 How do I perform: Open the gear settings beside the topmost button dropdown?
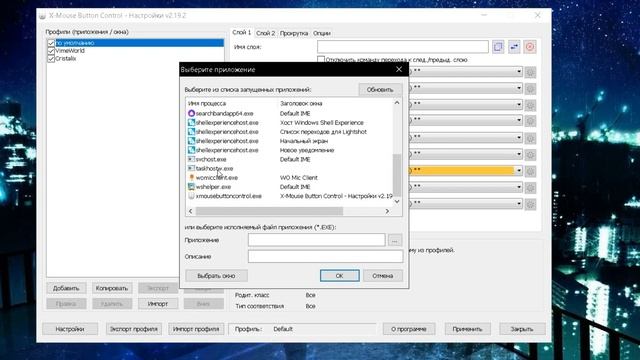(530, 72)
